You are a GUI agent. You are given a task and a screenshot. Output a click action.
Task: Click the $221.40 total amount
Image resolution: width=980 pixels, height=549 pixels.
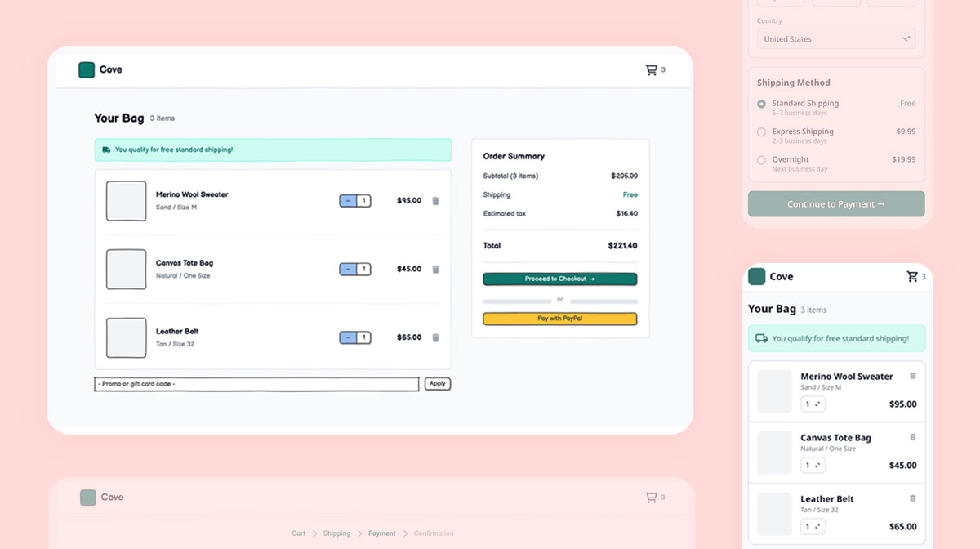coord(623,246)
